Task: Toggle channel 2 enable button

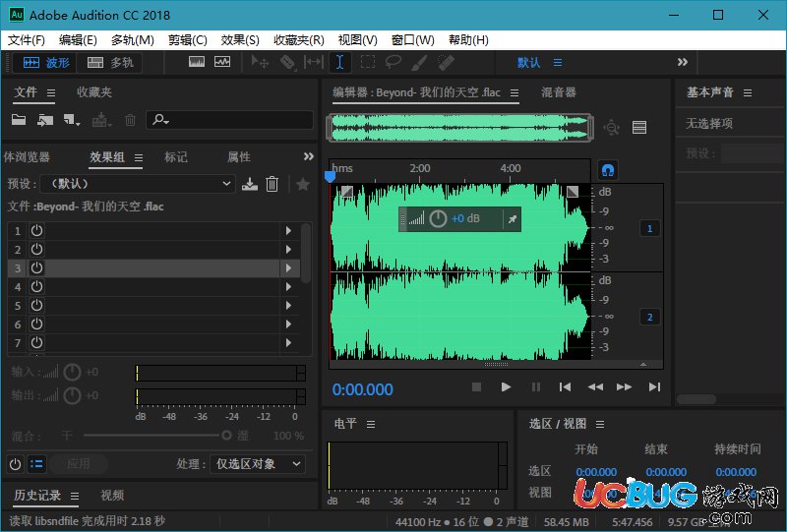Action: tap(649, 318)
